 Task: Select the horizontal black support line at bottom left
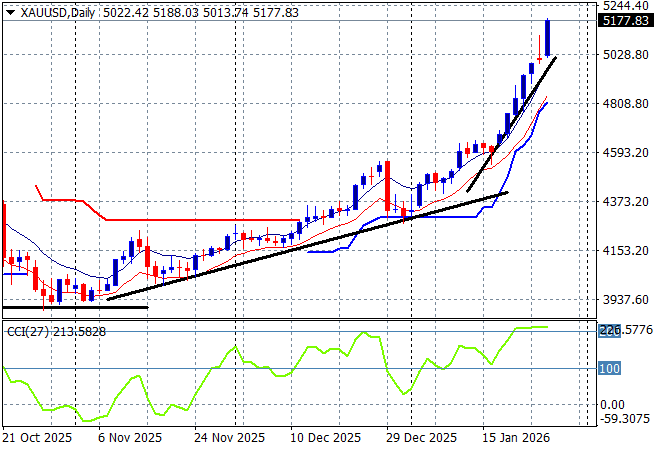pyautogui.click(x=75, y=307)
